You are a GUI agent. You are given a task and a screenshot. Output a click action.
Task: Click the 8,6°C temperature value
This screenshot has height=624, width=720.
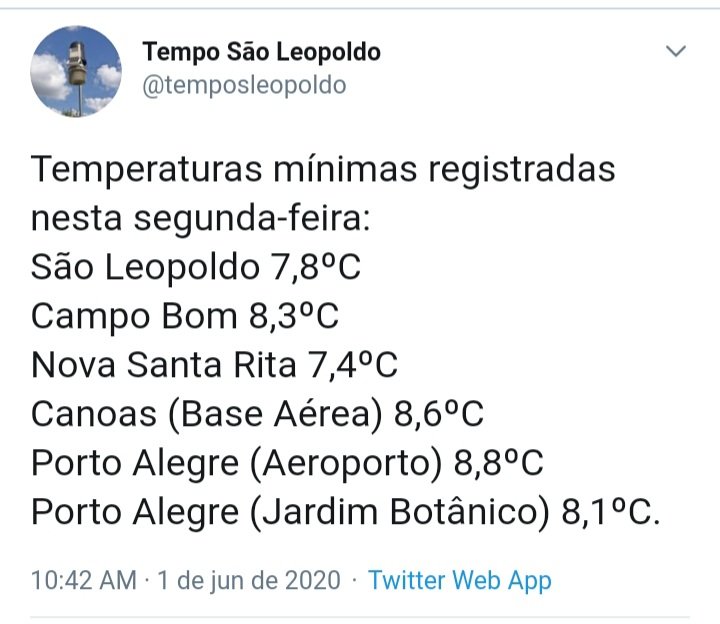point(439,414)
